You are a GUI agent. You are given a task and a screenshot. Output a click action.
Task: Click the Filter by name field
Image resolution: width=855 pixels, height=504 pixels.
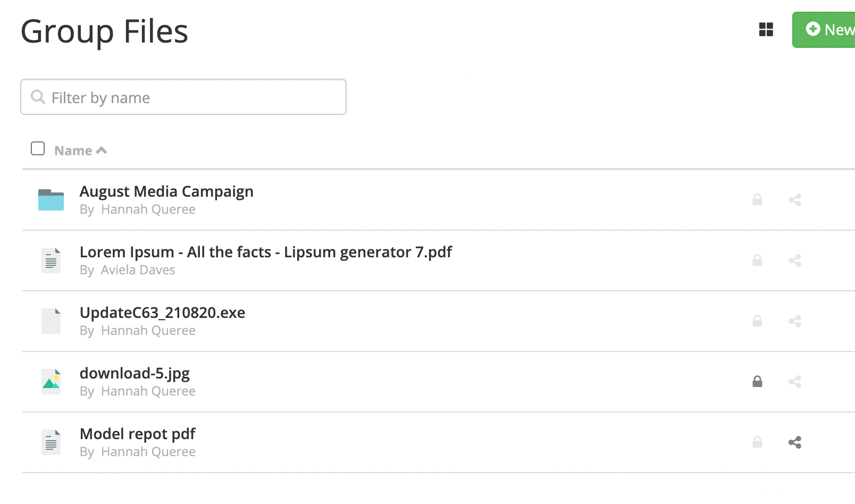pos(183,97)
